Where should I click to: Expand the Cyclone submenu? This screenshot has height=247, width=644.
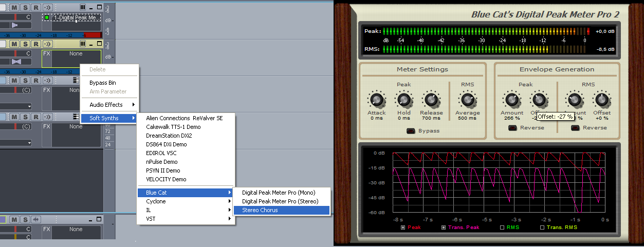click(x=185, y=201)
